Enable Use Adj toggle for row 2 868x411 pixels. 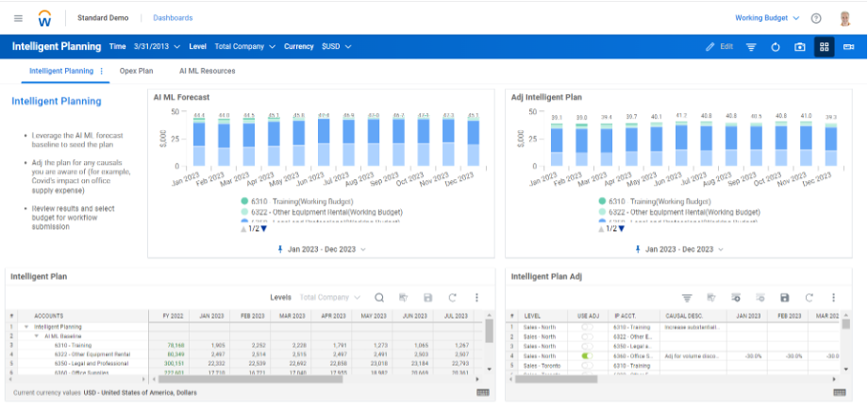coord(587,337)
